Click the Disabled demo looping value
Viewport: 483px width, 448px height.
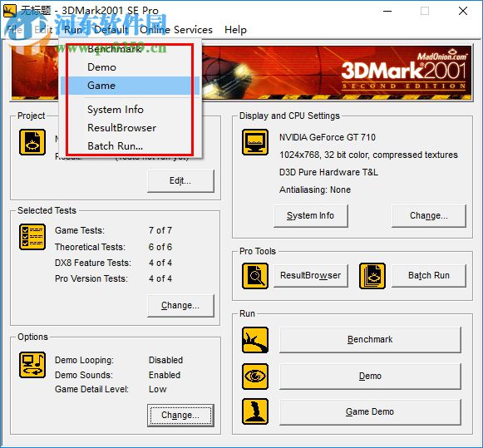[165, 360]
